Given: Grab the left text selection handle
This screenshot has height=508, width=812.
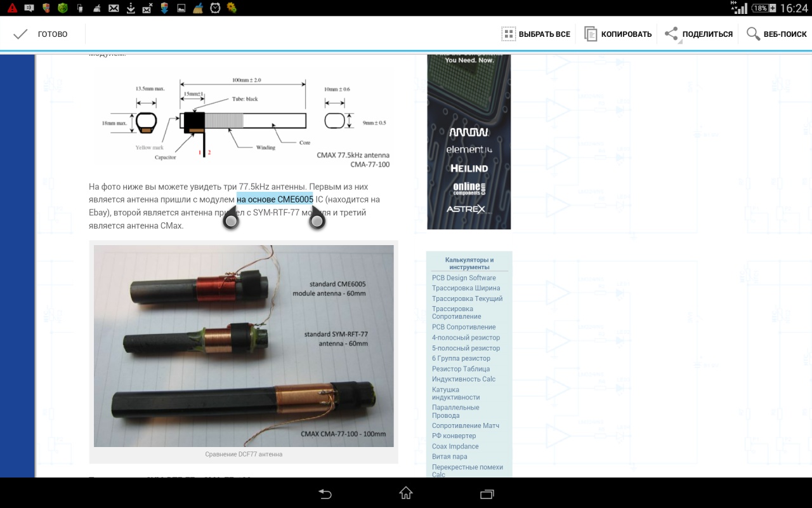Looking at the screenshot, I should pos(230,220).
